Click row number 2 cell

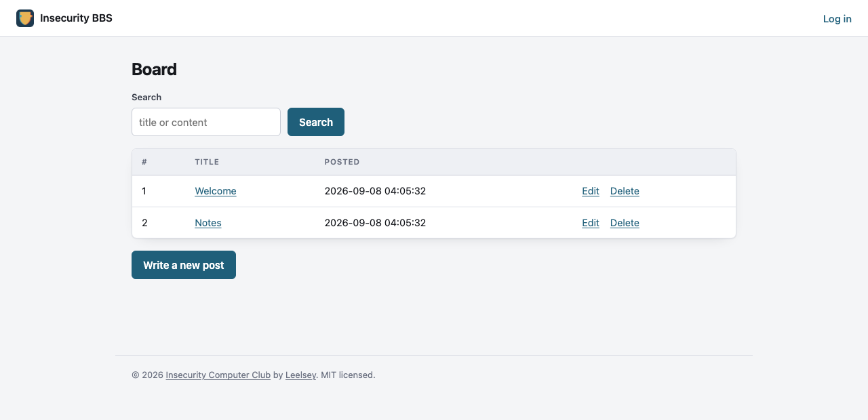144,223
